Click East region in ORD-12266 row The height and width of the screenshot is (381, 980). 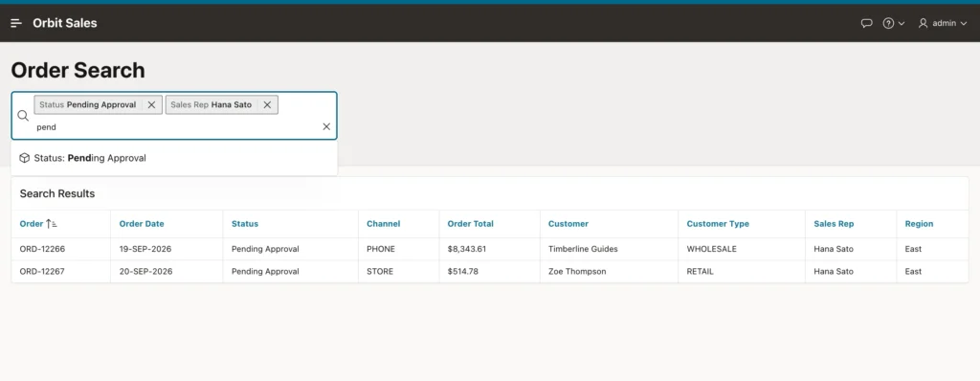point(913,249)
